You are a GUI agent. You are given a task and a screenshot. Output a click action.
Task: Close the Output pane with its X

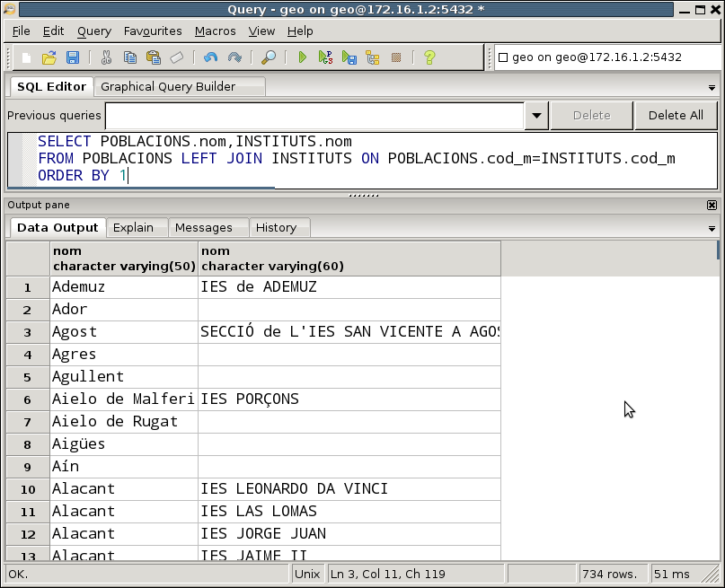click(x=712, y=205)
